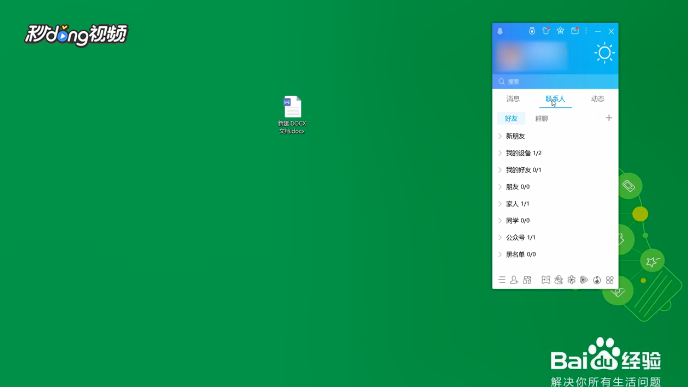
Task: Select the 群聊 sub-tab
Action: (x=541, y=118)
